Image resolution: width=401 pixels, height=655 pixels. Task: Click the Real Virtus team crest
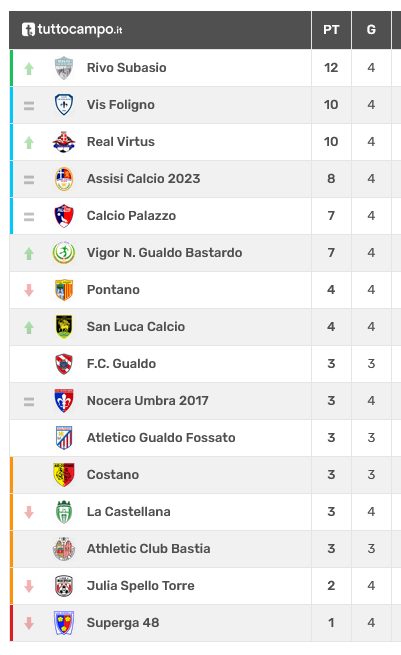[x=64, y=142]
